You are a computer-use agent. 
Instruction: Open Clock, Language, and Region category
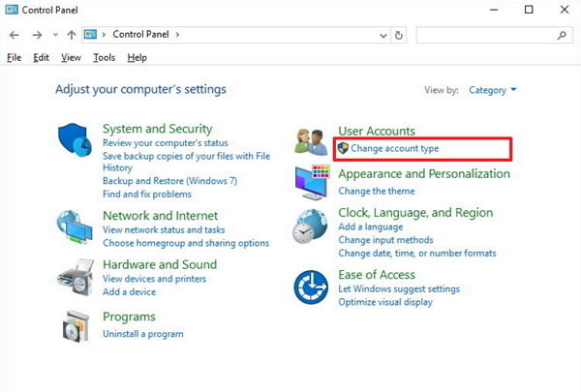click(x=415, y=213)
